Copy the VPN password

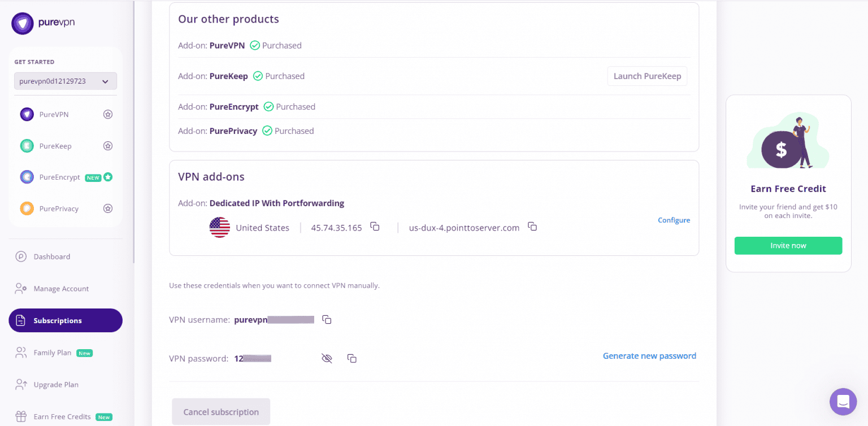(351, 358)
